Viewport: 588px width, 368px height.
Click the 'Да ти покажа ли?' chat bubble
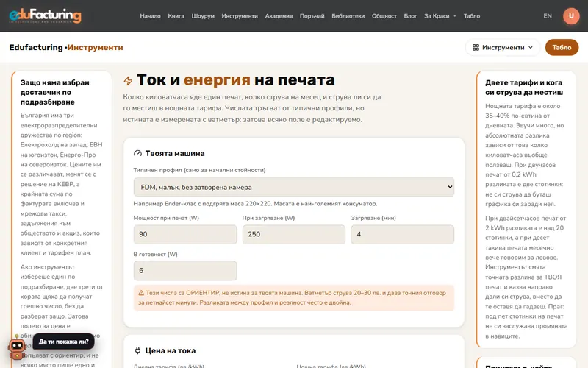(63, 342)
